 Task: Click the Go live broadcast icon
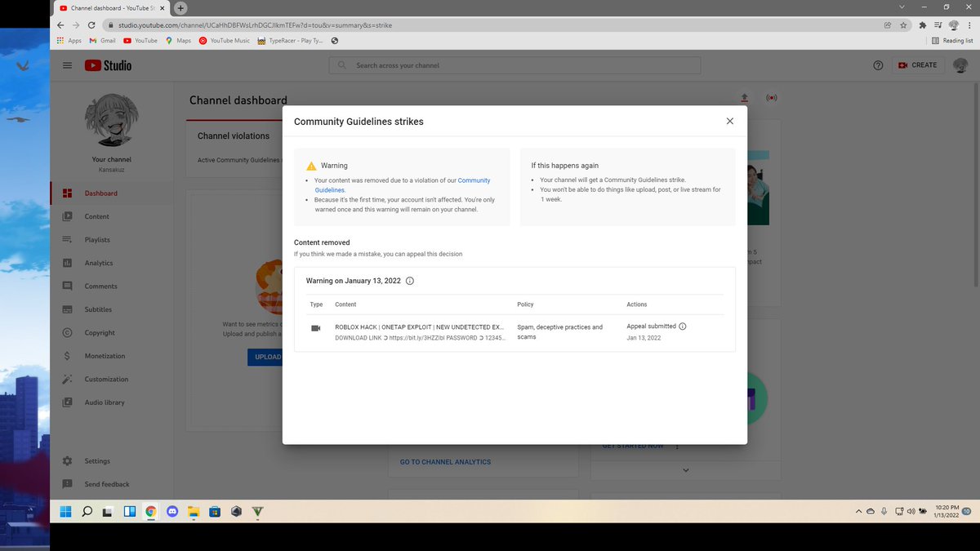[771, 98]
